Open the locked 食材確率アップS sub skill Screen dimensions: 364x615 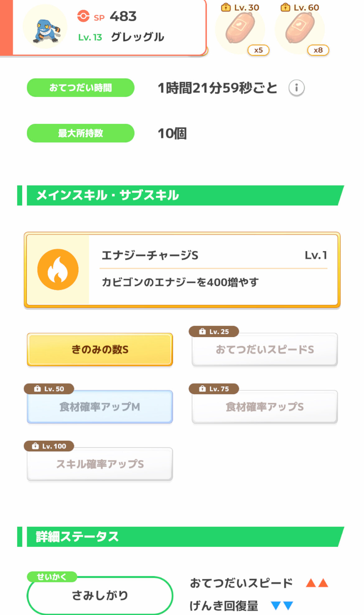point(265,407)
